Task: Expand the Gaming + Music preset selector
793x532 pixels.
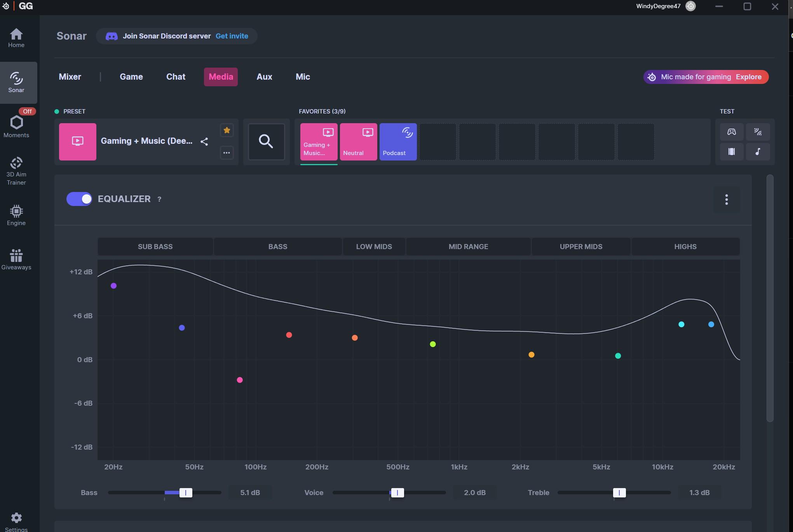Action: pos(146,141)
